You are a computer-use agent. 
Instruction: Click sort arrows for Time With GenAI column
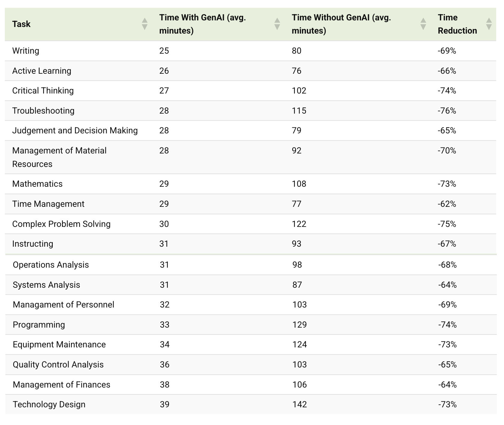277,24
